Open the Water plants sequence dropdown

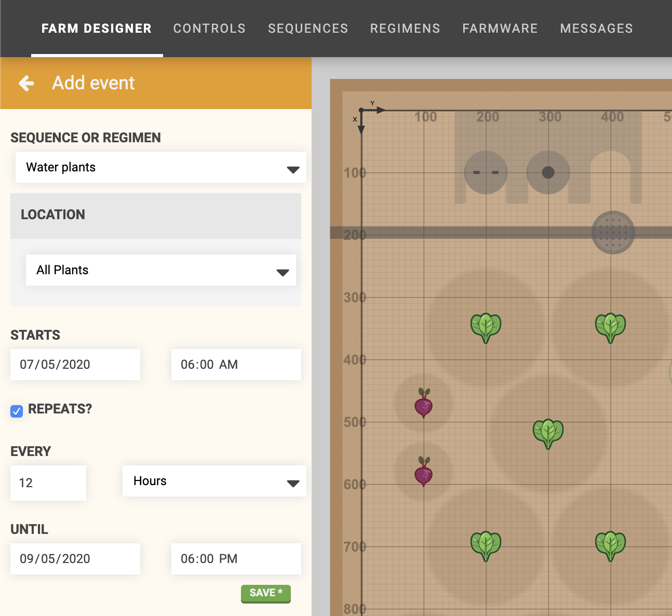pos(161,167)
